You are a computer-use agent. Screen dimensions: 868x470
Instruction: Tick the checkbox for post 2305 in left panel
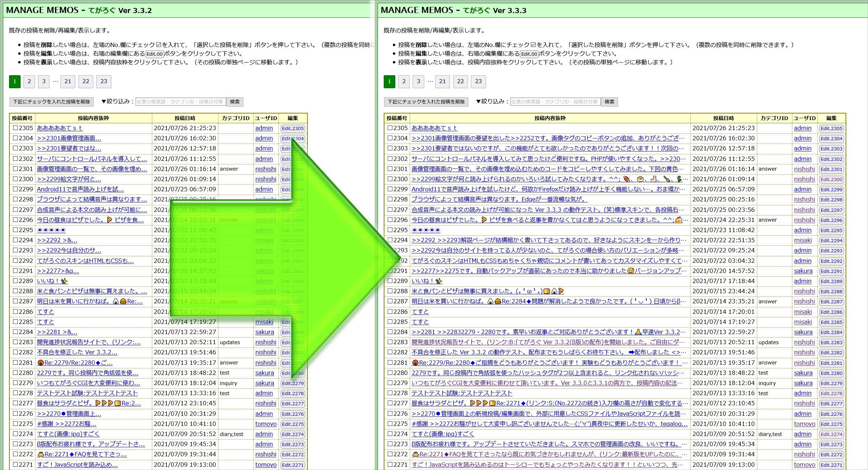click(16, 128)
